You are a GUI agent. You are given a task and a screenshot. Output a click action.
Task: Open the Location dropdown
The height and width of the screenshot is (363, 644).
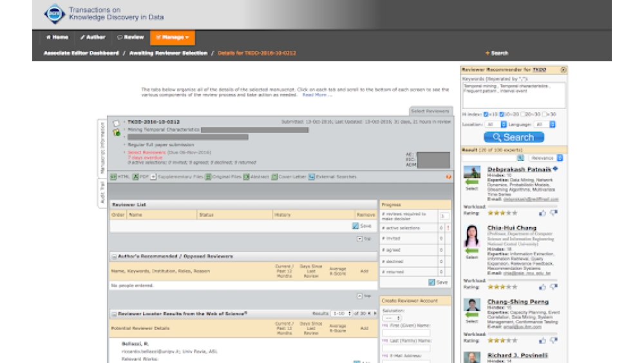tap(495, 124)
